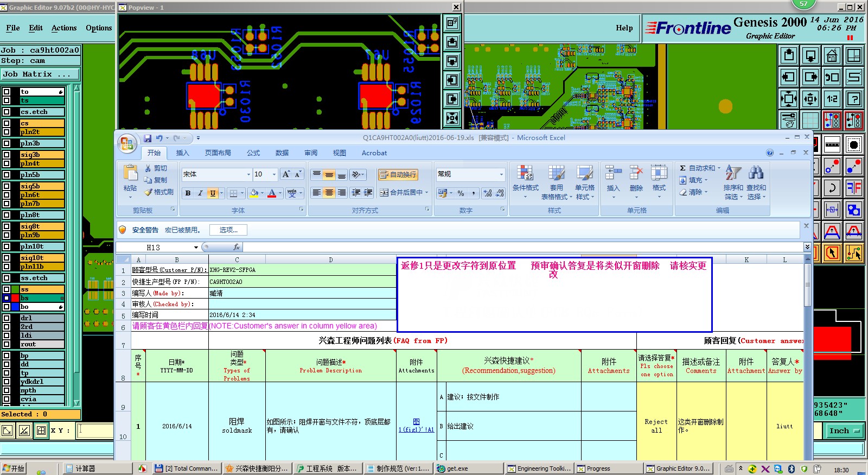
Task: Open Edit menu in Graphic Editor
Action: pos(36,28)
